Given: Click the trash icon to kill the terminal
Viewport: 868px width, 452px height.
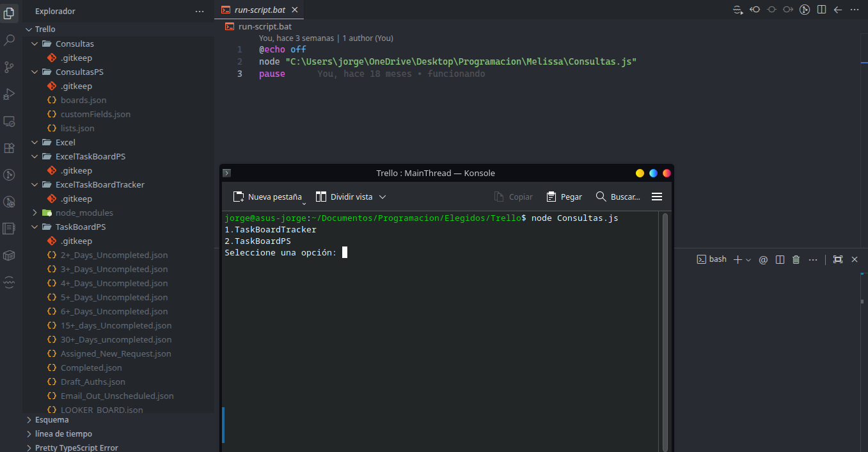Looking at the screenshot, I should click(x=796, y=259).
